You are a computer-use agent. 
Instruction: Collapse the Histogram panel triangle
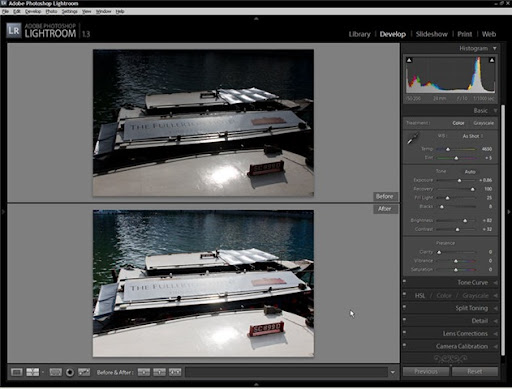click(x=495, y=48)
